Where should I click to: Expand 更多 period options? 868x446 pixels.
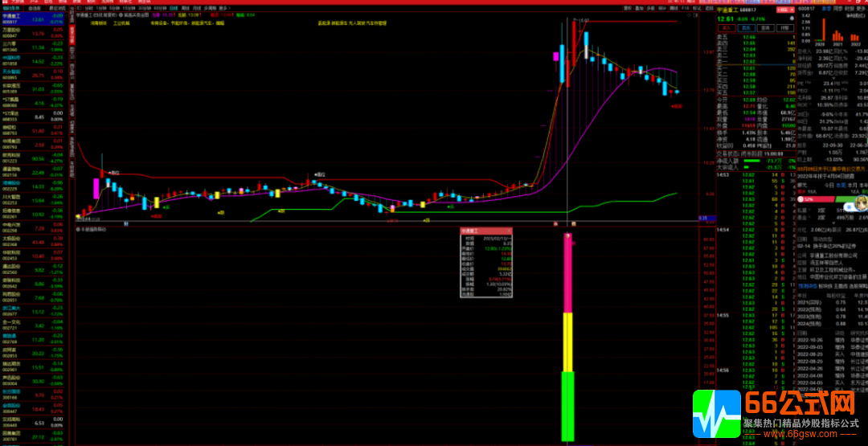pyautogui.click(x=223, y=9)
